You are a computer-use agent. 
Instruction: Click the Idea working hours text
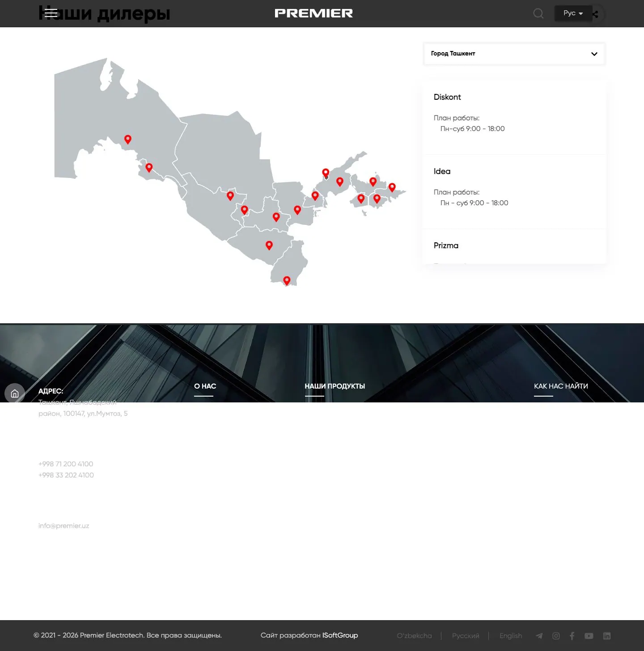475,203
